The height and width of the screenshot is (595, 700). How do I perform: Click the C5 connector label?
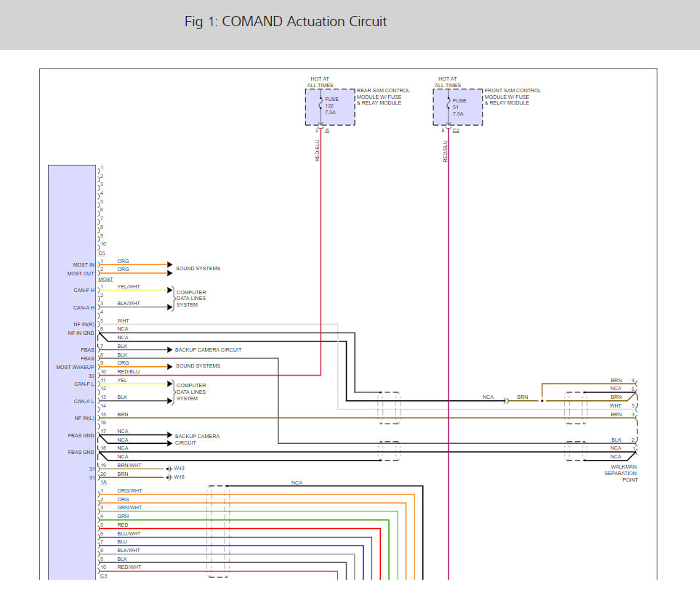(x=102, y=254)
